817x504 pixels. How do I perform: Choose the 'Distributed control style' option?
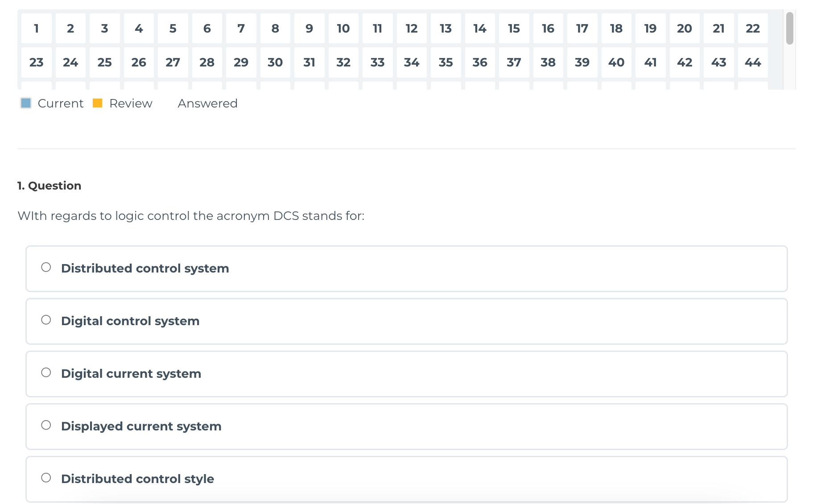tap(46, 478)
